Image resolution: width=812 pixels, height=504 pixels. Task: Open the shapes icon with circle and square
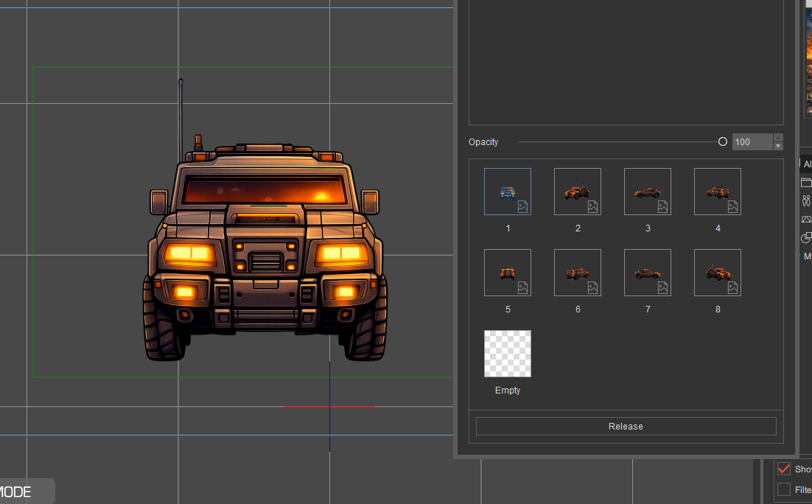click(806, 238)
